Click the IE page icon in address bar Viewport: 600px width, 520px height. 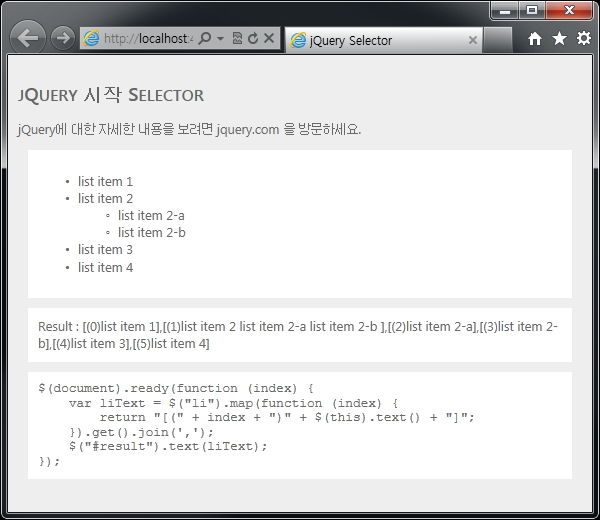(91, 38)
